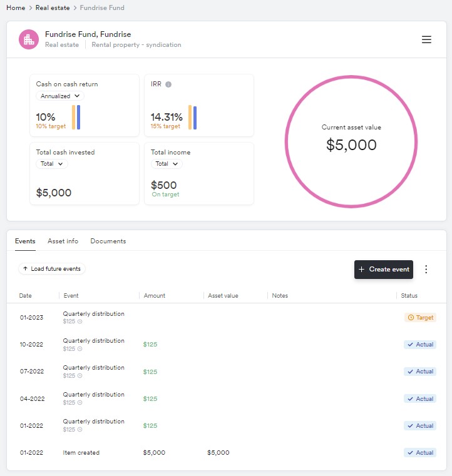The height and width of the screenshot is (476, 452).
Task: Click the Event column header
Action: point(71,296)
